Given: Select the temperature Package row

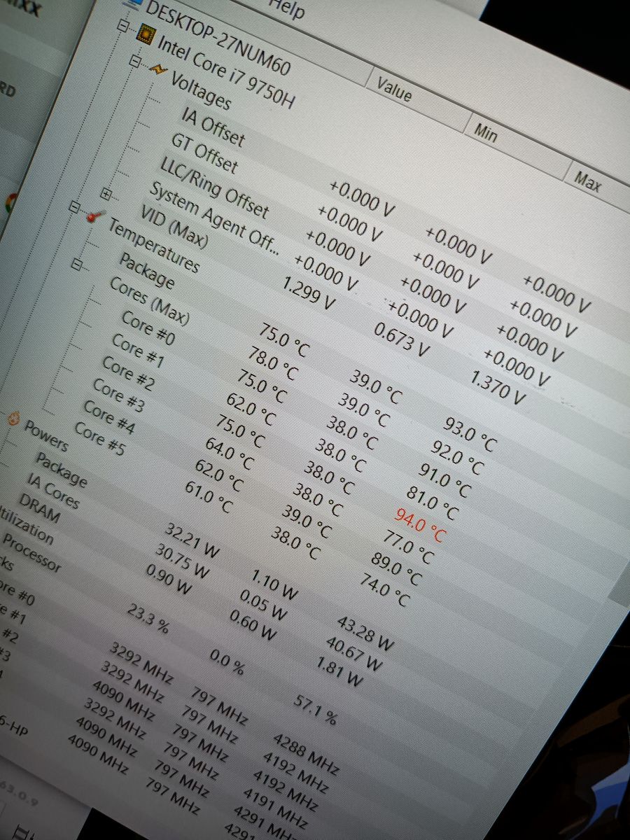Looking at the screenshot, I should tap(146, 271).
